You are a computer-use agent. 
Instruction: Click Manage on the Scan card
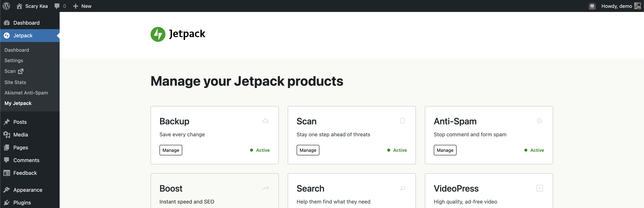tap(308, 150)
